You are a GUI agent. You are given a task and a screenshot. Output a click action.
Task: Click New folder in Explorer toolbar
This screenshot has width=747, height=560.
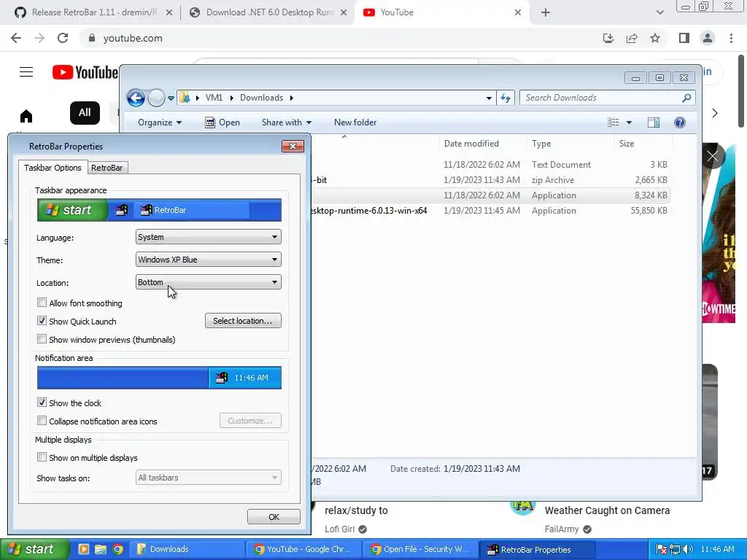coord(355,122)
